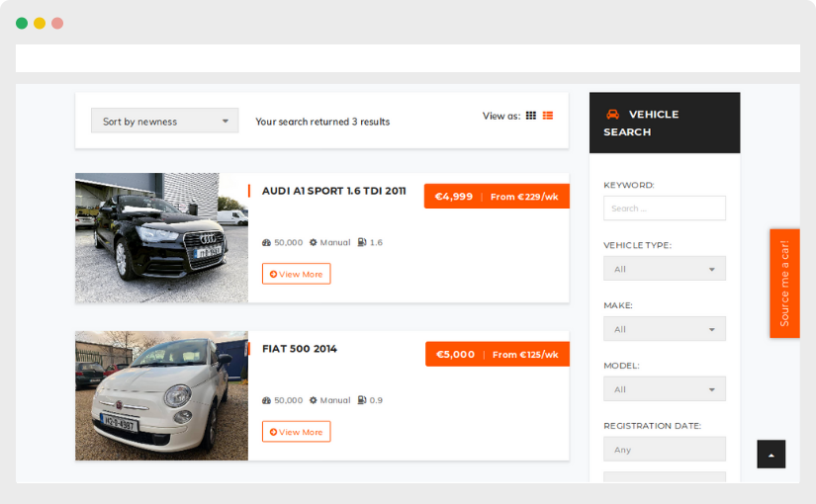Click transmission gear icon on Audi A1 listing
This screenshot has width=816, height=504.
point(313,242)
